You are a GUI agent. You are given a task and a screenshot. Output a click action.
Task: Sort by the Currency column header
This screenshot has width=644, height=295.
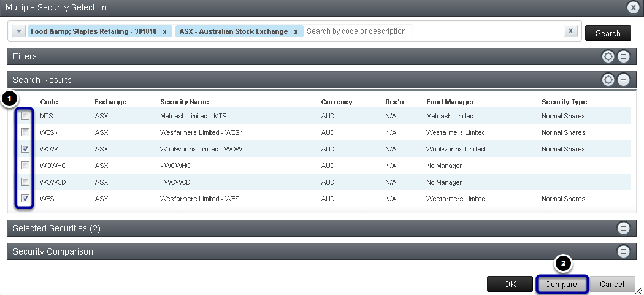point(337,102)
